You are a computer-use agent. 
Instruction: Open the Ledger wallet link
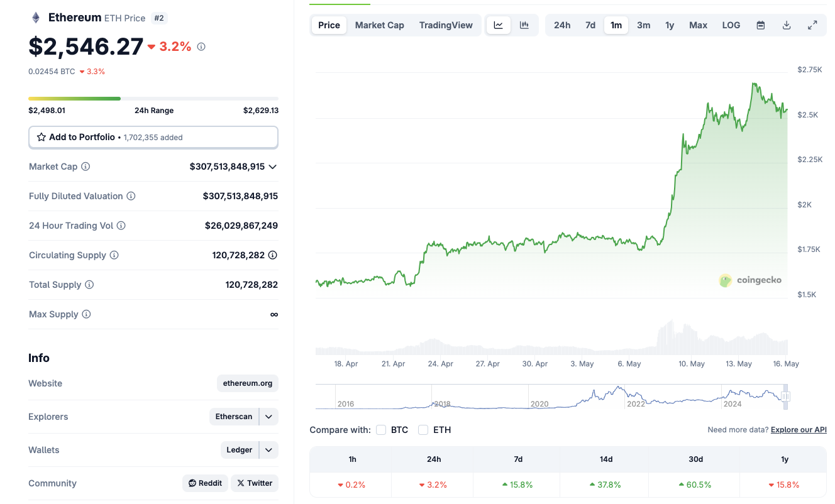[240, 450]
